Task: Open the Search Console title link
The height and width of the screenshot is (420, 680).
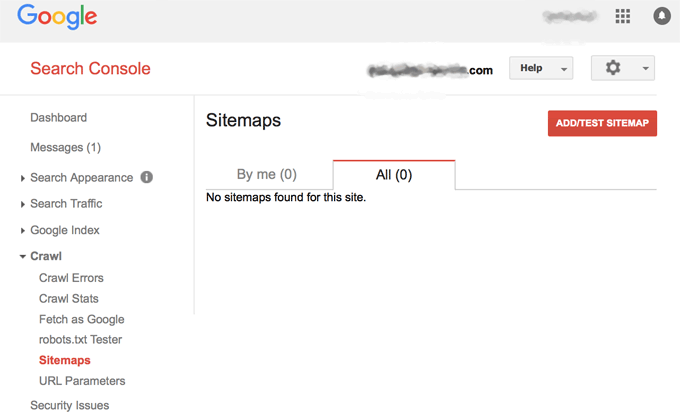Action: click(x=90, y=69)
